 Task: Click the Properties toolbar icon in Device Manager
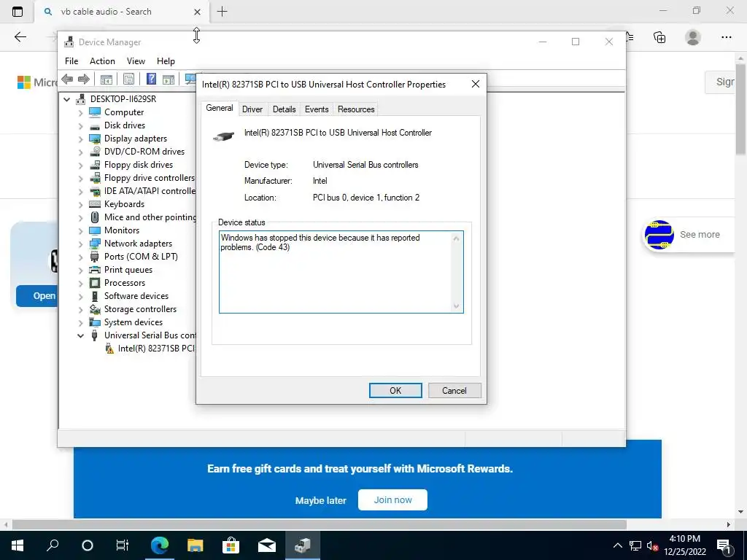[x=128, y=79]
